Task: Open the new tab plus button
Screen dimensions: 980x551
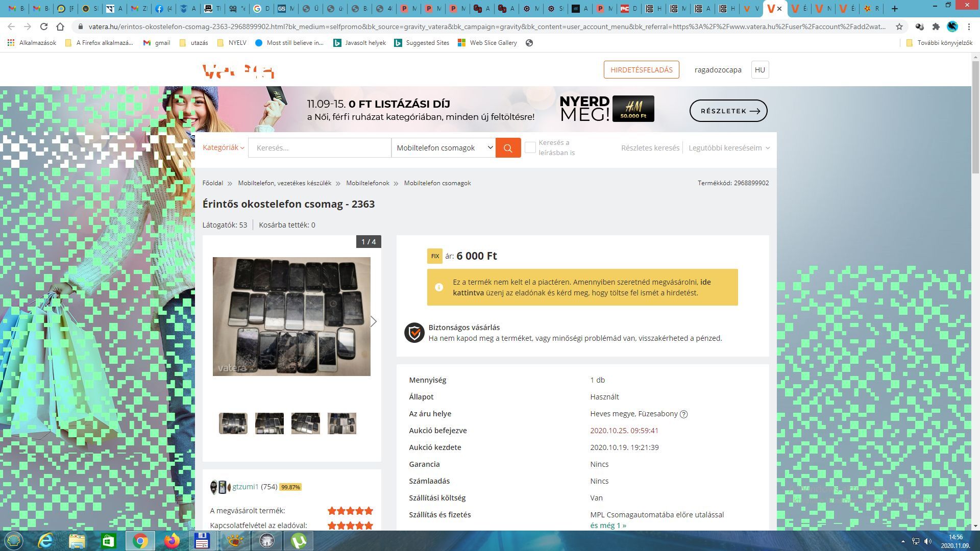Action: (894, 9)
